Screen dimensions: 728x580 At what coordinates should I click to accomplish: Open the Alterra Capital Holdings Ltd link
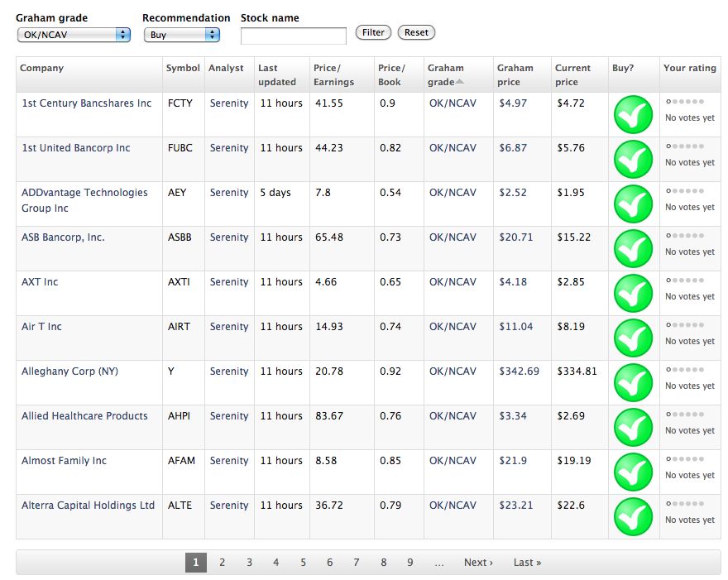tap(89, 506)
